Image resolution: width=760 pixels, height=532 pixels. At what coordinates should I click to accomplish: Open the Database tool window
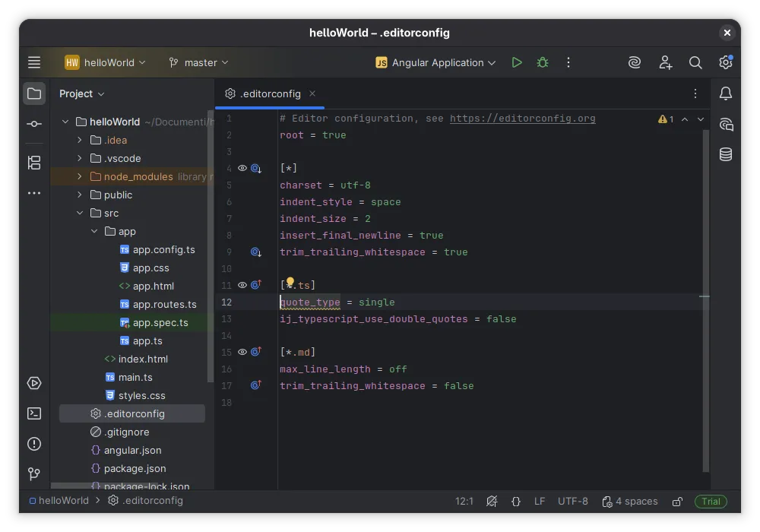pyautogui.click(x=726, y=154)
